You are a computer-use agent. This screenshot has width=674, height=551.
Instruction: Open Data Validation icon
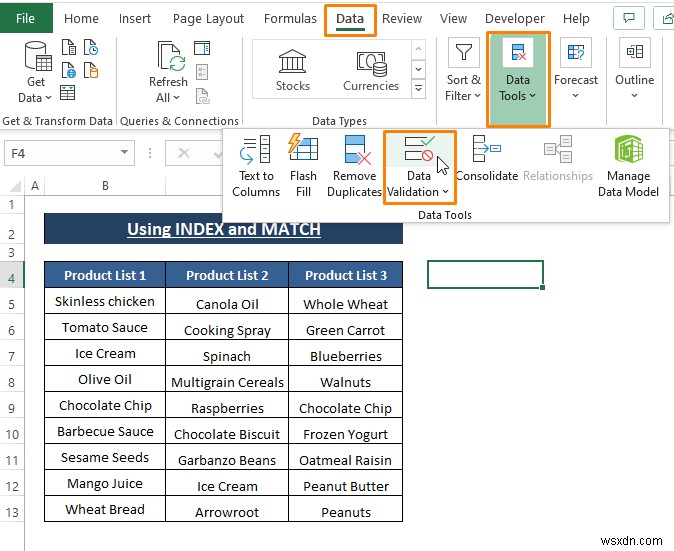pyautogui.click(x=420, y=149)
